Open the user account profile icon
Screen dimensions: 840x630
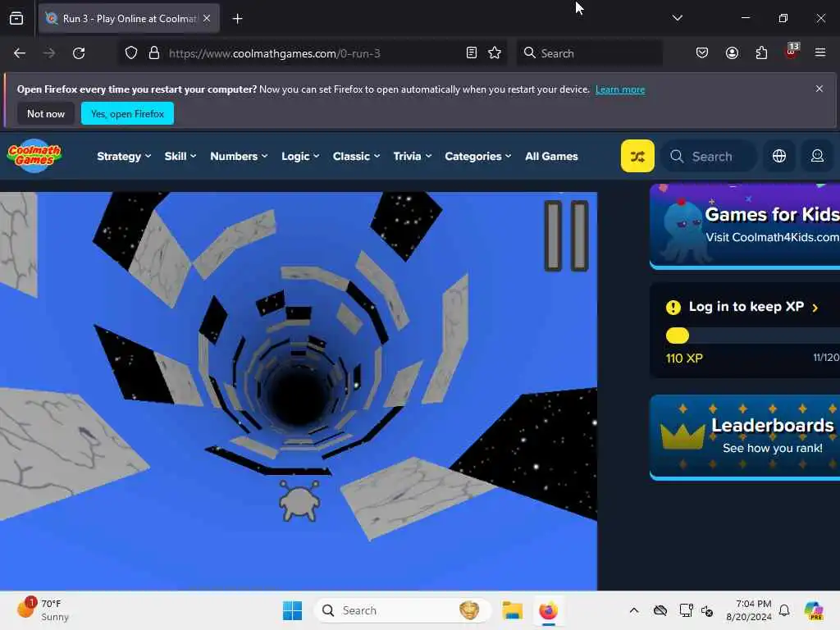(817, 156)
